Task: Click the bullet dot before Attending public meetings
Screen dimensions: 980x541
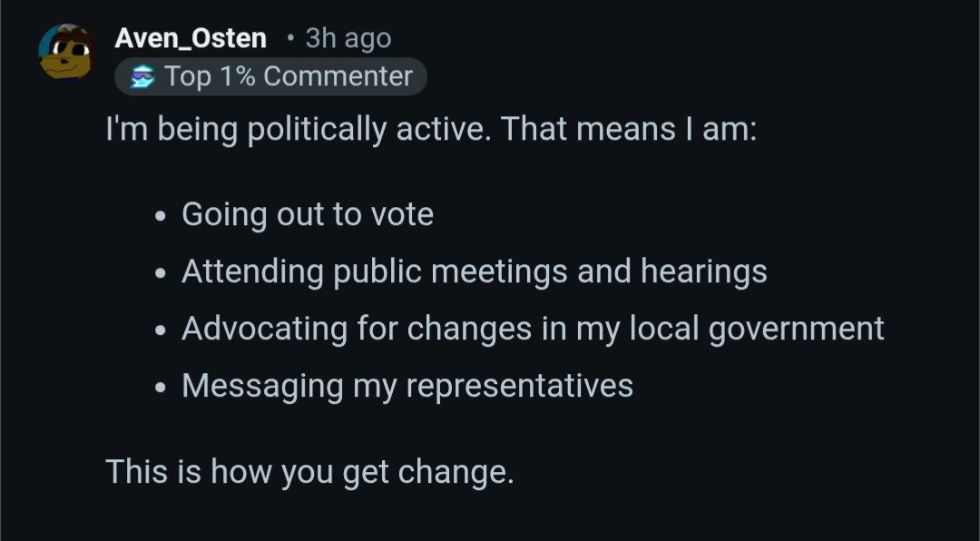Action: 161,274
